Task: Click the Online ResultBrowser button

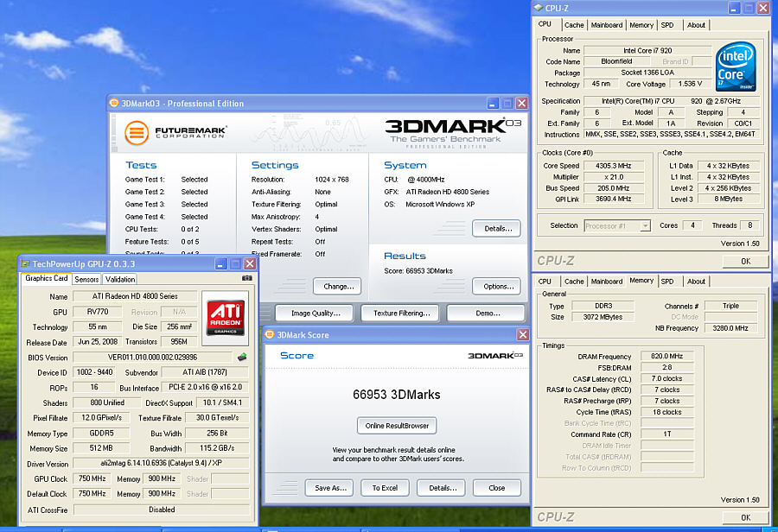Action: [x=397, y=426]
